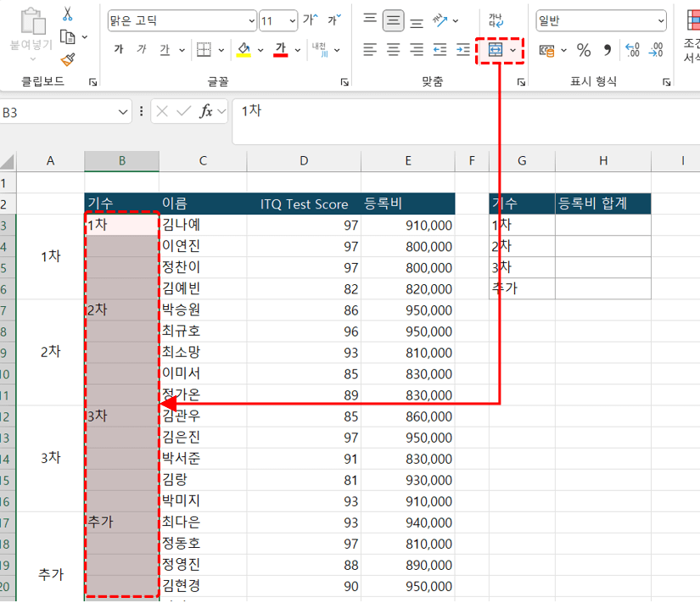Viewport: 700px width, 603px height.
Task: Open the clipboard group dialog launcher
Action: pyautogui.click(x=92, y=82)
